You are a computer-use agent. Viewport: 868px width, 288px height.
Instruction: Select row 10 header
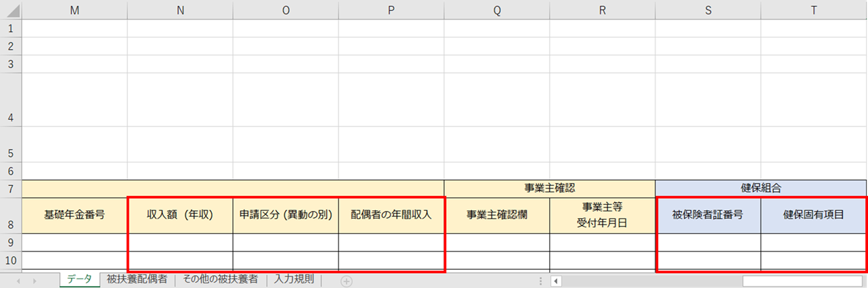tap(11, 260)
